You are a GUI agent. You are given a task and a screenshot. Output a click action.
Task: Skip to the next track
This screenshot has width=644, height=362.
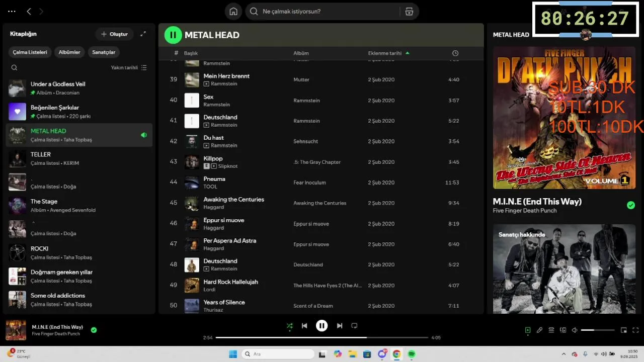[x=340, y=326]
